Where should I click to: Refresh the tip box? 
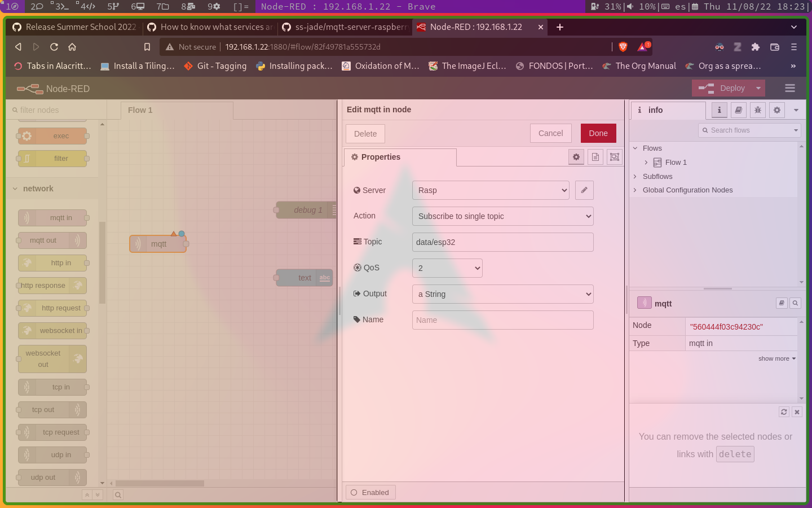(x=784, y=412)
